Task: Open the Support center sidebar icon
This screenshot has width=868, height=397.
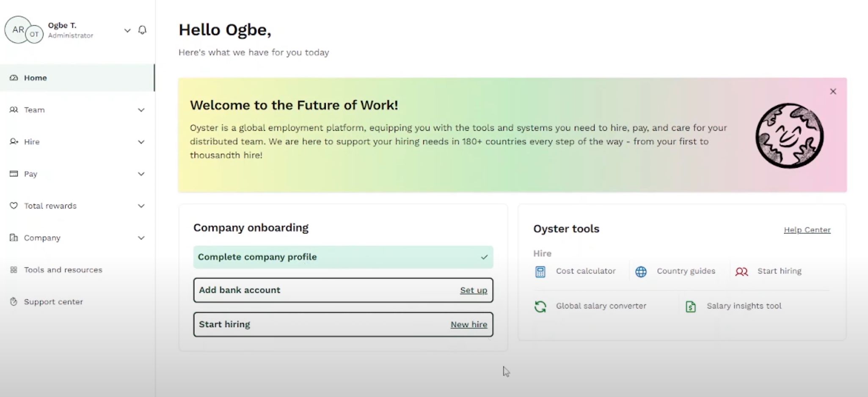Action: pyautogui.click(x=14, y=301)
